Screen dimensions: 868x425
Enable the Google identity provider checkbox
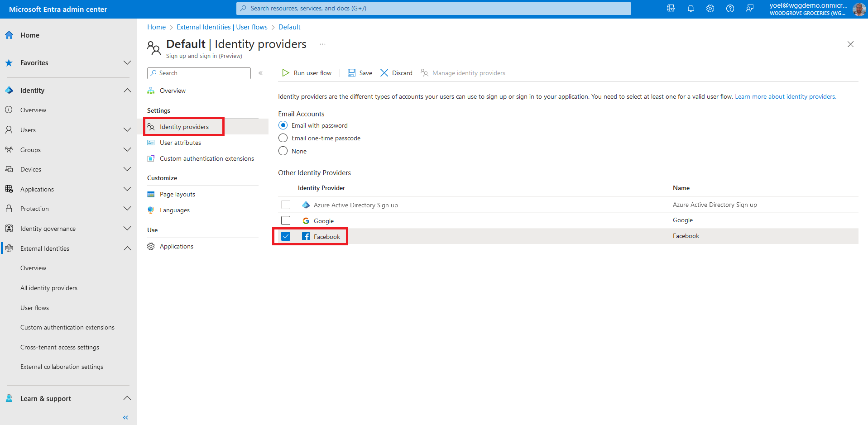(286, 220)
